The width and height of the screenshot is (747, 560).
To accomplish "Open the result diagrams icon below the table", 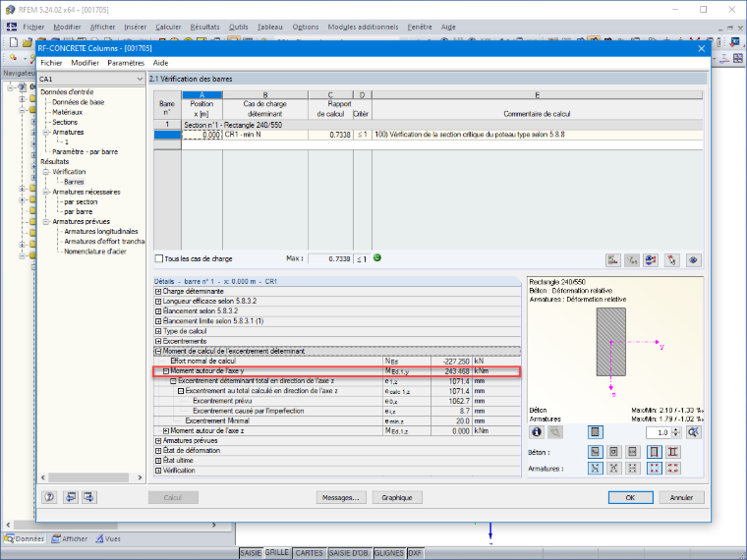I will [613, 260].
